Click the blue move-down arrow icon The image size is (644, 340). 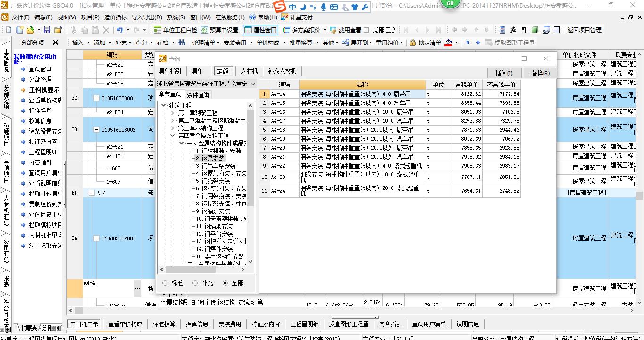coord(477,42)
